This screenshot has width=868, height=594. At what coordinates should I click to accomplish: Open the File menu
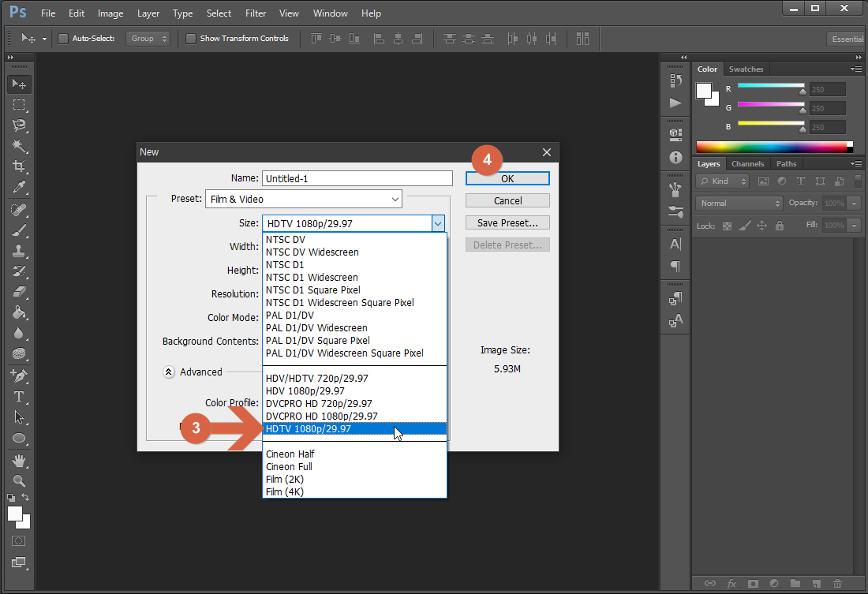tap(48, 13)
